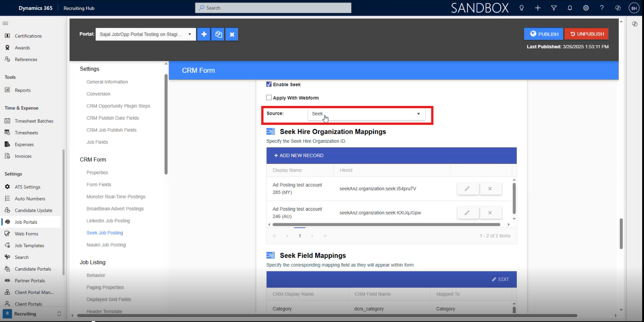This screenshot has height=322, width=644.
Task: Click the BH user avatar
Action: (x=634, y=8)
